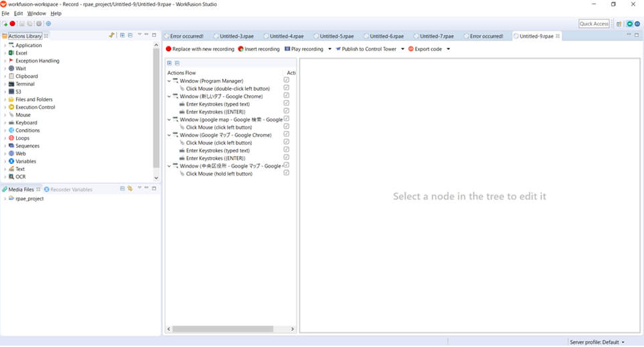Click the pin icon in the Actions Library header

pos(111,36)
